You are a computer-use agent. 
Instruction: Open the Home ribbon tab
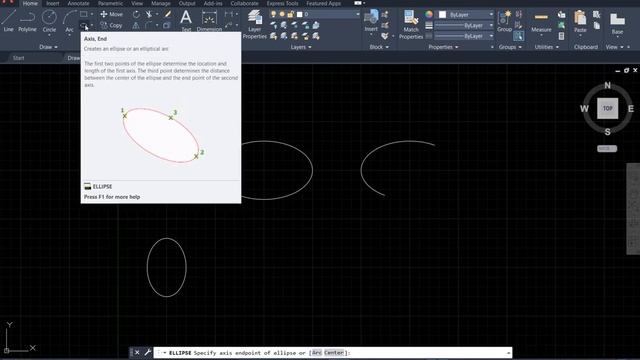coord(30,3)
